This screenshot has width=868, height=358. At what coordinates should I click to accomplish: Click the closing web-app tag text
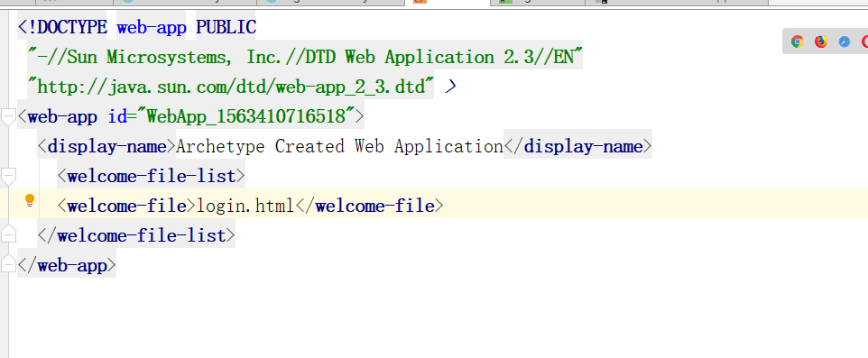[67, 266]
